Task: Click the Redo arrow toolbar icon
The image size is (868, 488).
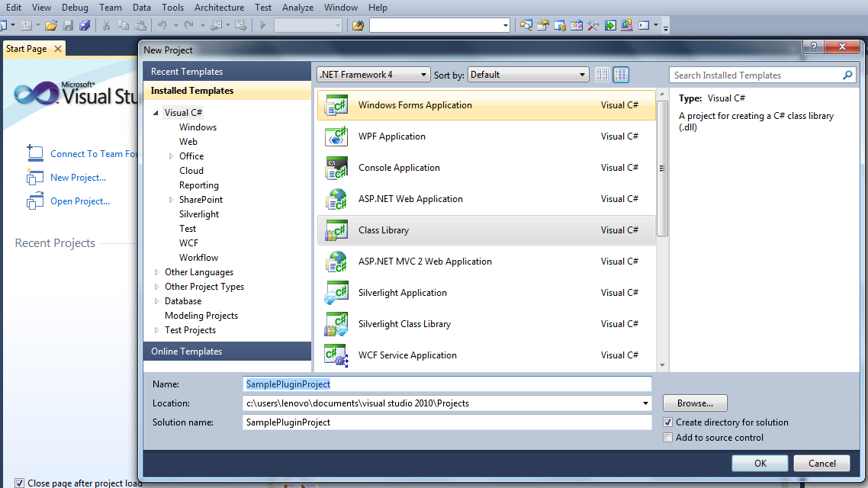Action: click(188, 25)
